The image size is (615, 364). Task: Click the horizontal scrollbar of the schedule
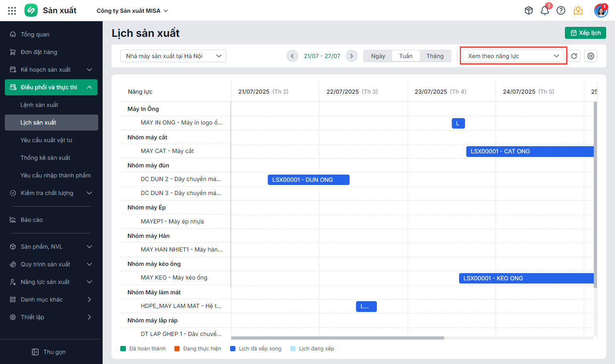pyautogui.click(x=338, y=338)
